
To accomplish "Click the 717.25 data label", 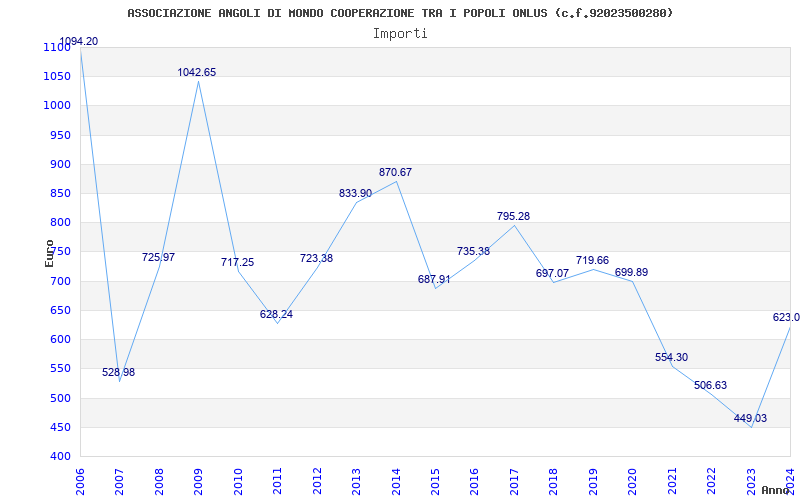I will pos(237,262).
